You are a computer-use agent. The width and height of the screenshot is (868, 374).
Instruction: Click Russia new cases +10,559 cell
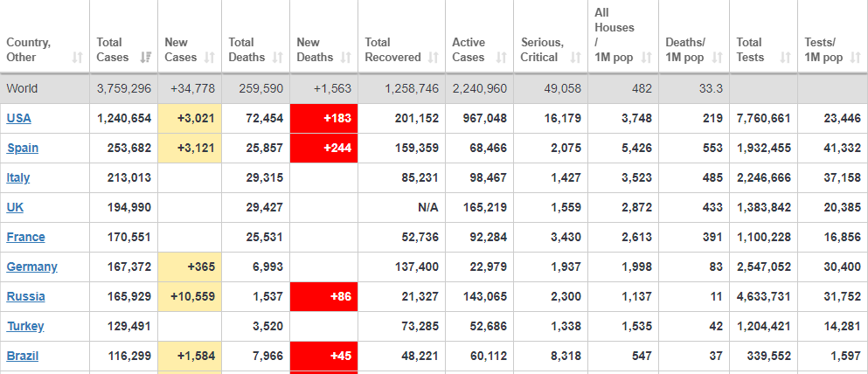click(x=190, y=296)
